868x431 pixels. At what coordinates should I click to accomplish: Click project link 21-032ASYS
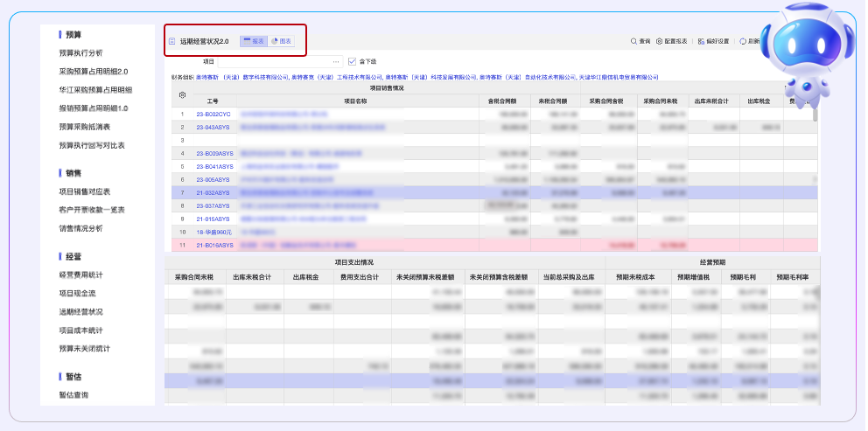[213, 192]
